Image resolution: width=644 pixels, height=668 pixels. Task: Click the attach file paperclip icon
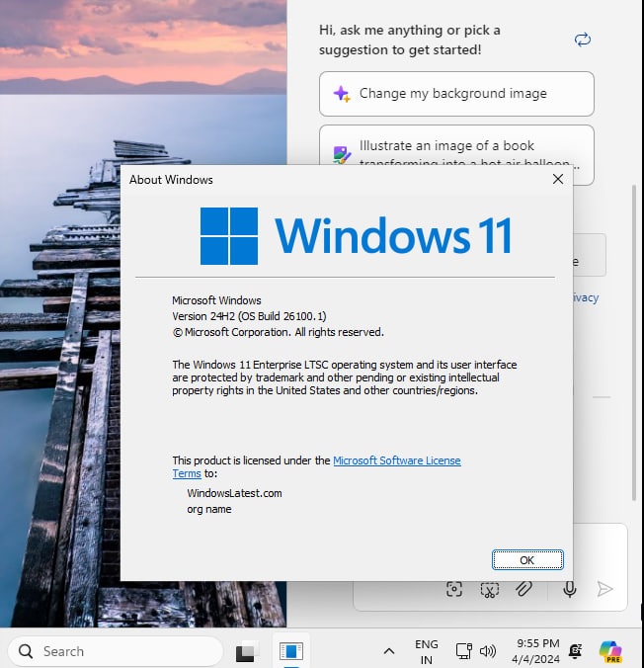point(524,589)
